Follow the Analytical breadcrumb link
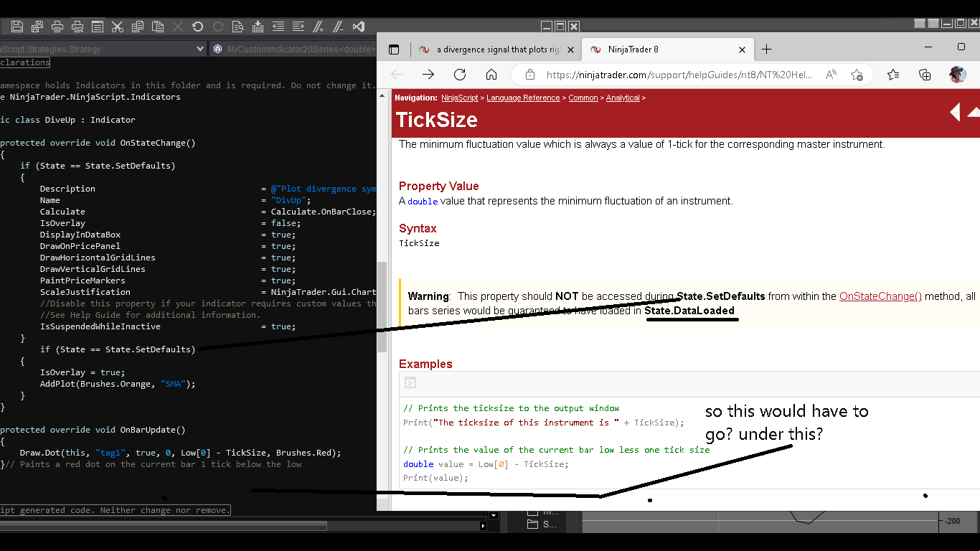The image size is (980, 551). [x=623, y=98]
